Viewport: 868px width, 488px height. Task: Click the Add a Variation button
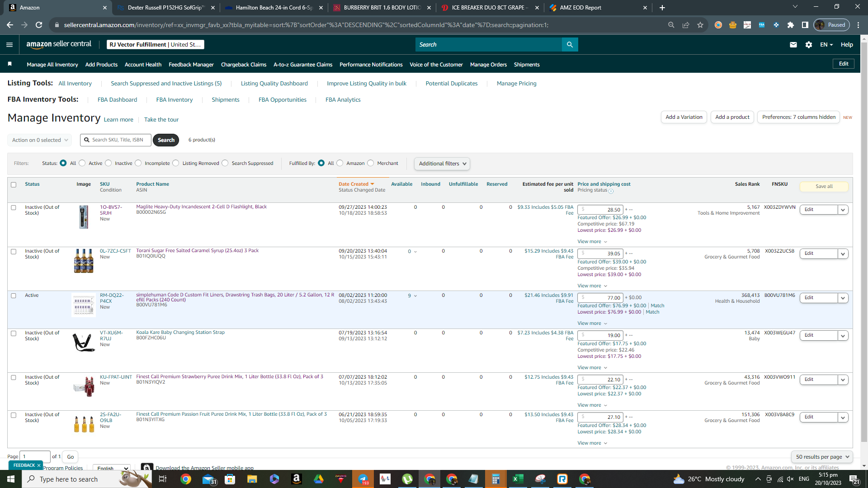(x=684, y=117)
